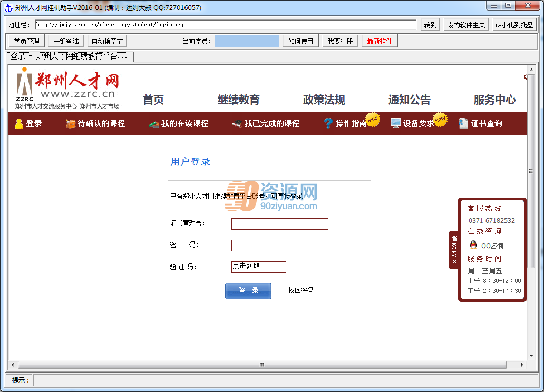
Task: Click QQ咨询 consultation link
Action: point(492,246)
